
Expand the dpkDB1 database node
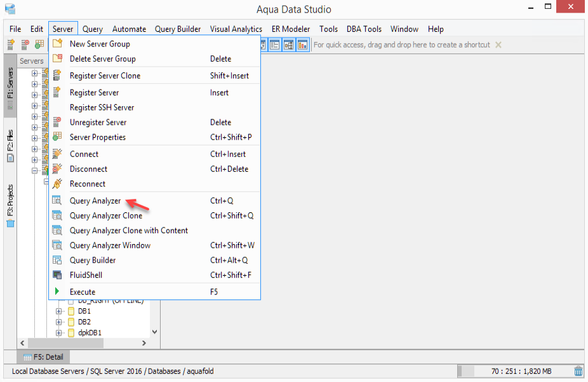click(59, 332)
